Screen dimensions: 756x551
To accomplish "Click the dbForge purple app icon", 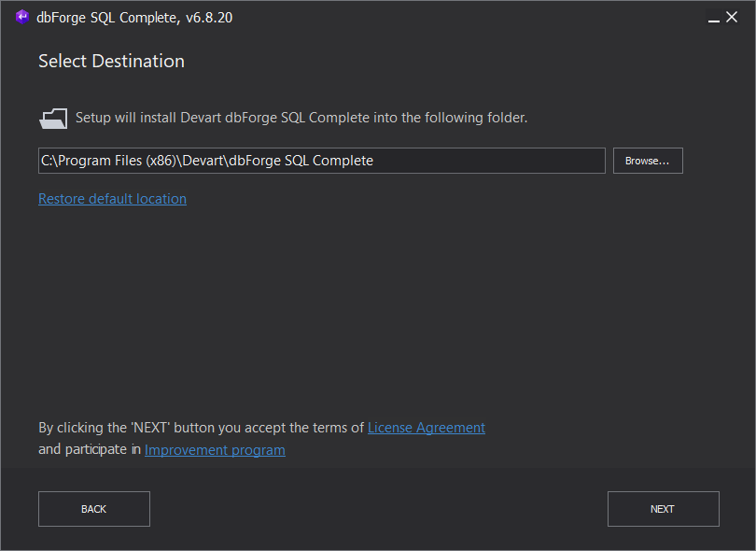I will 22,17.
